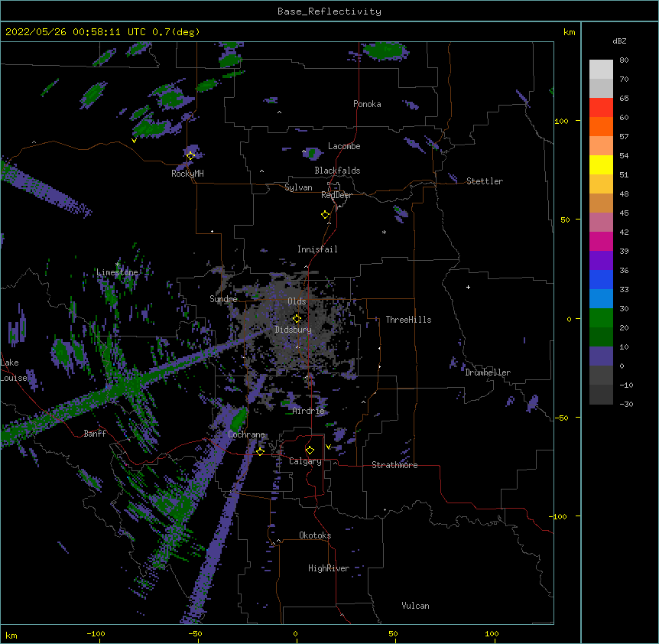Select the purple-violet swatch in dBZ legend
Viewport: 659px width, 644px height.
click(601, 261)
